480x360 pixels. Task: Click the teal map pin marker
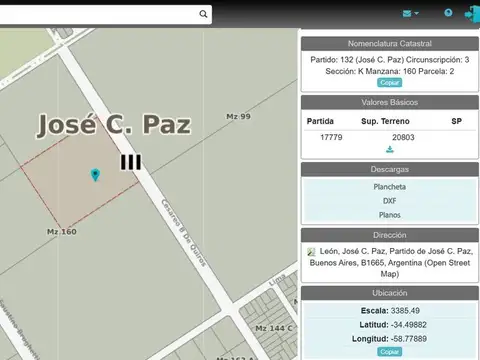[95, 175]
